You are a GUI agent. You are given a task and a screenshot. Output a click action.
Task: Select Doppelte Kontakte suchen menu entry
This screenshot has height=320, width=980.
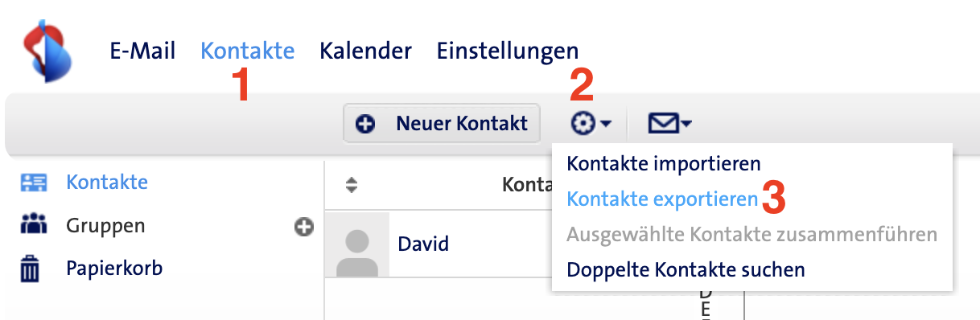click(686, 269)
